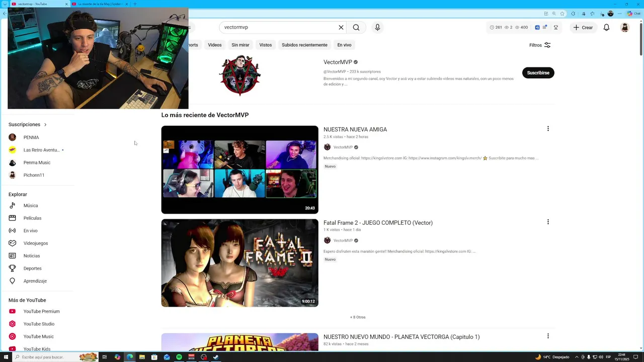Start voice search with microphone icon
644x362 pixels.
[x=377, y=27]
